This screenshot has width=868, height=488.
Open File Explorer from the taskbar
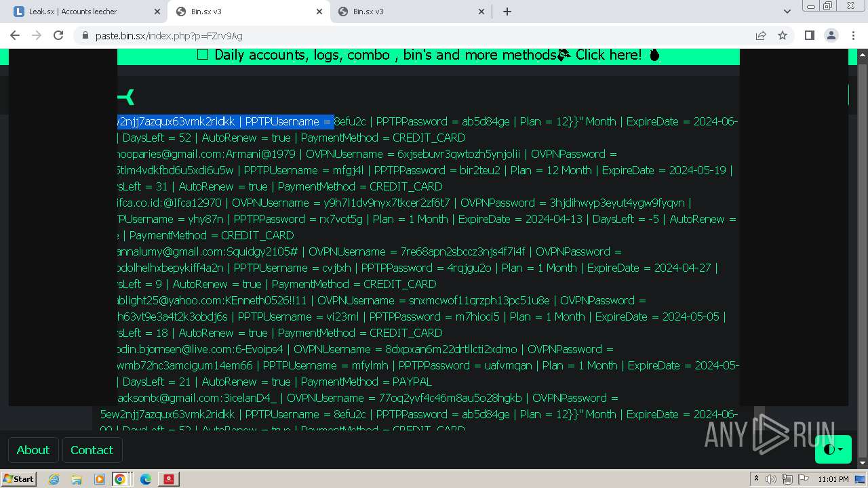tap(77, 479)
